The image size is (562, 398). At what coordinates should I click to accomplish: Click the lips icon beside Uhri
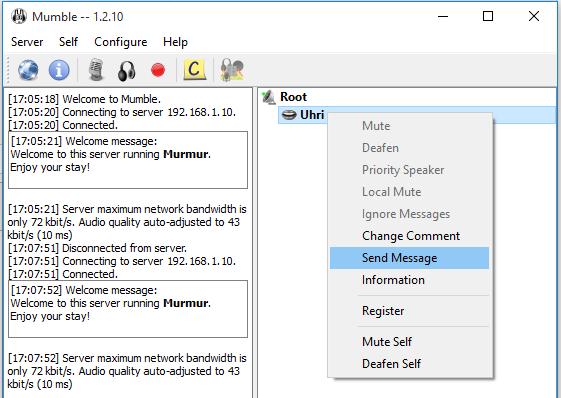289,115
